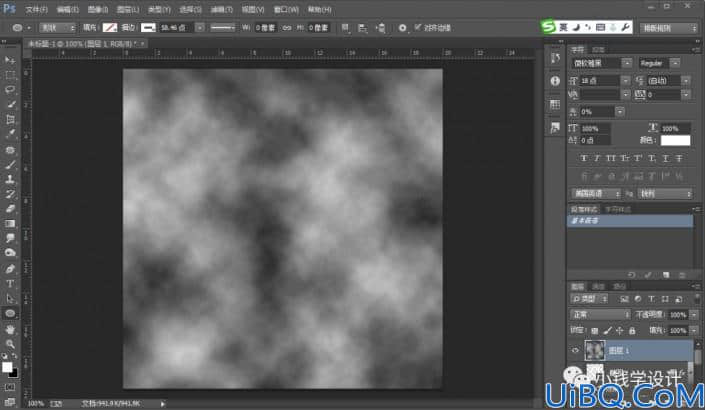Open the layer blend mode dropdown
Screen dimensions: 705x410
tap(600, 314)
